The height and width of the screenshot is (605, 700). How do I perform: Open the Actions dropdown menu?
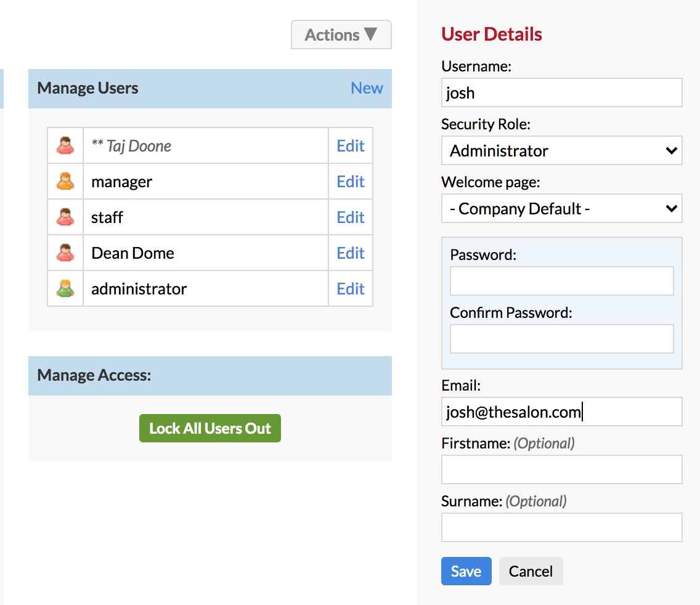tap(341, 35)
